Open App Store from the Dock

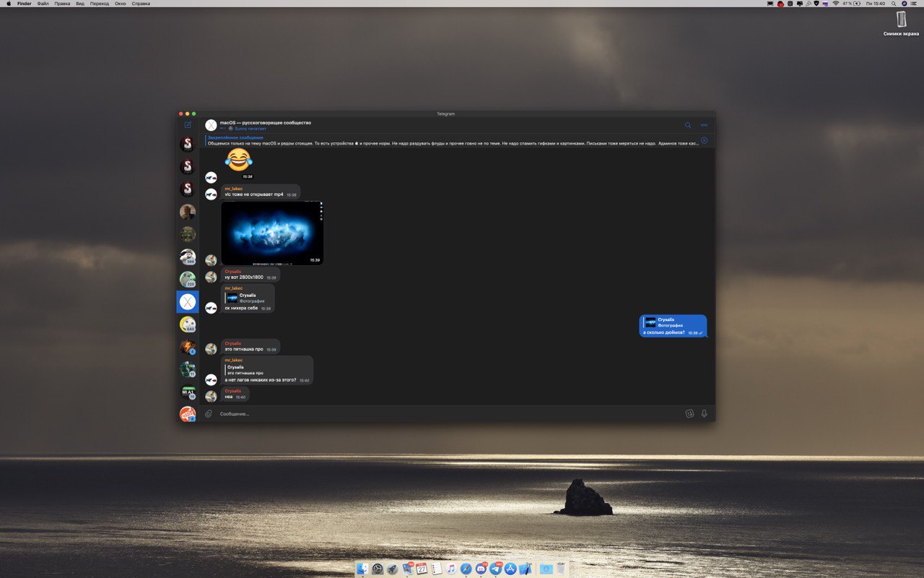click(x=510, y=569)
